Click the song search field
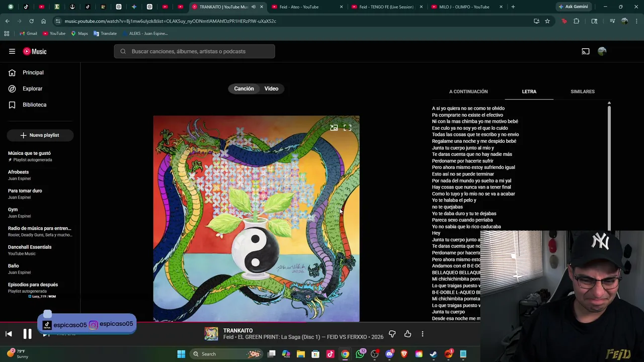644x362 pixels. [194, 51]
